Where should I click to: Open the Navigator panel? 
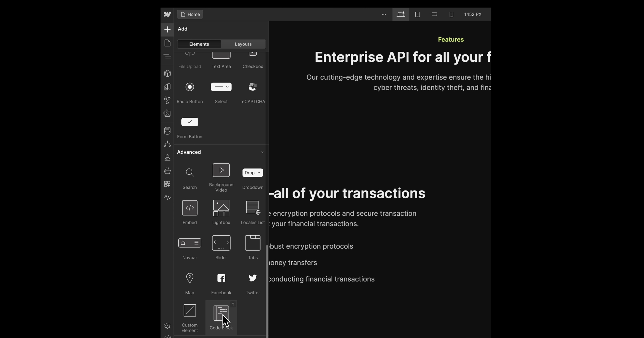167,56
